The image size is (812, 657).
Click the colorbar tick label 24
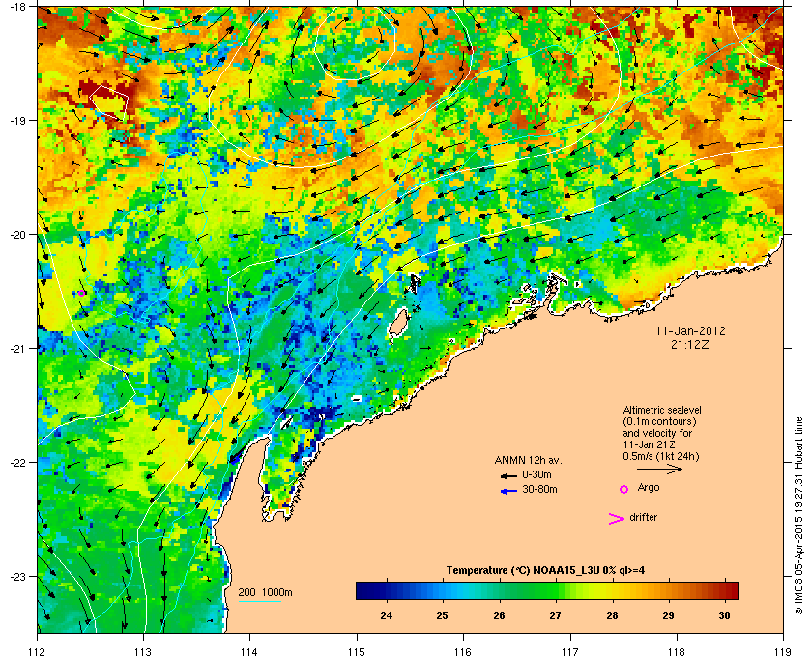[386, 615]
